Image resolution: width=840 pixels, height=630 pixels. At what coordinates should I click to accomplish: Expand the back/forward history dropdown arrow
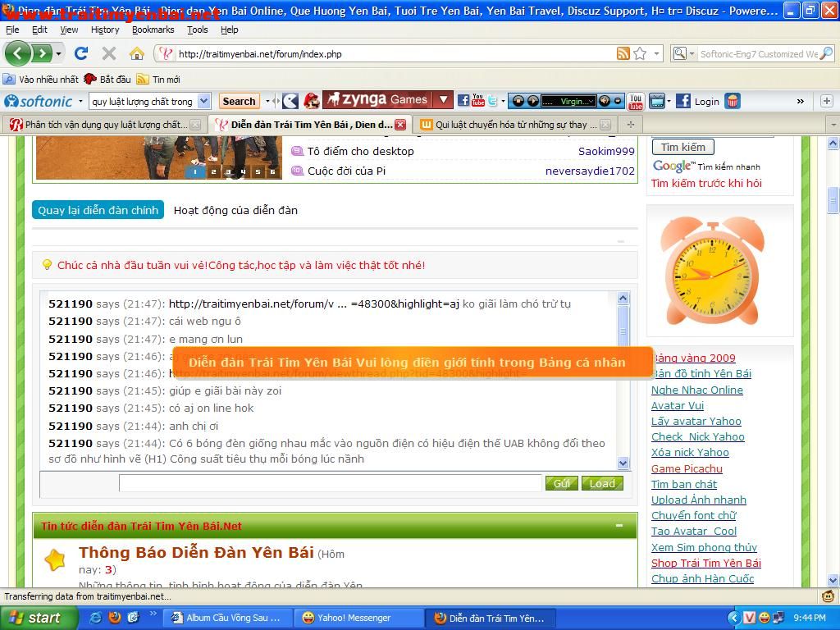[x=58, y=53]
